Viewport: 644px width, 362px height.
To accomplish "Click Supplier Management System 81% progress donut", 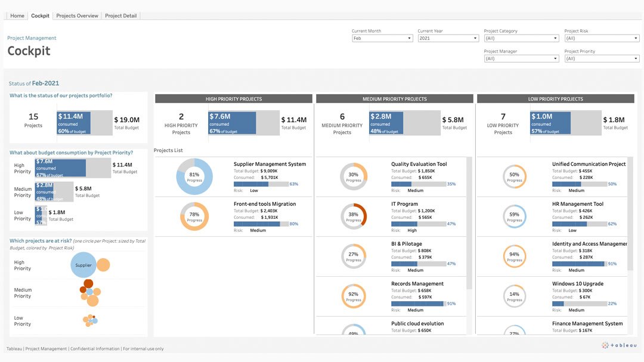I will (194, 177).
